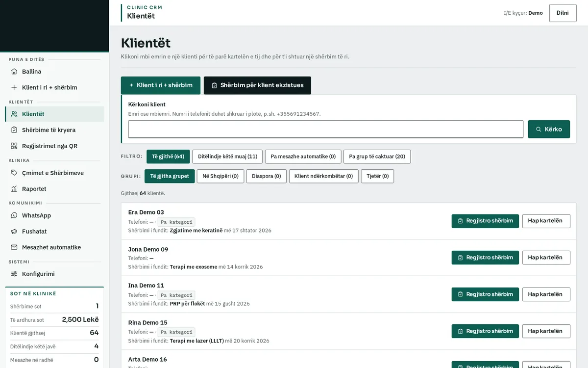Viewport: 588px width, 368px height.
Task: Open client name Ina Demo 11
Action: (x=146, y=286)
